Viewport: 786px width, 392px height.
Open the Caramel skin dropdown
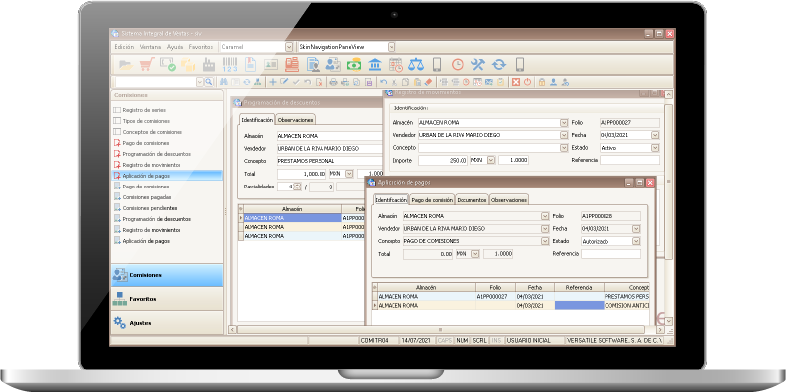289,47
